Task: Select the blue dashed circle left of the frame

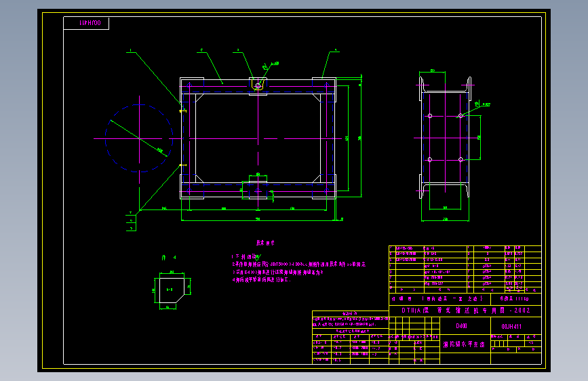Action: [x=139, y=138]
